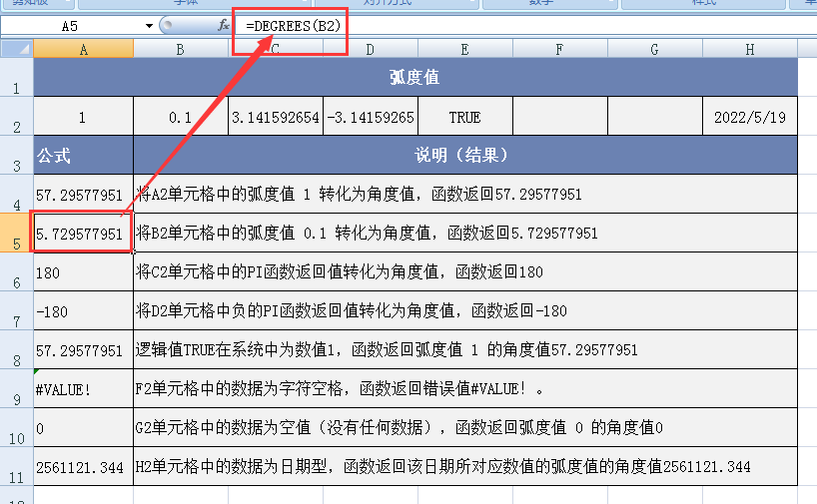
Task: Click description about G2单元格 empty value
Action: coord(465,427)
